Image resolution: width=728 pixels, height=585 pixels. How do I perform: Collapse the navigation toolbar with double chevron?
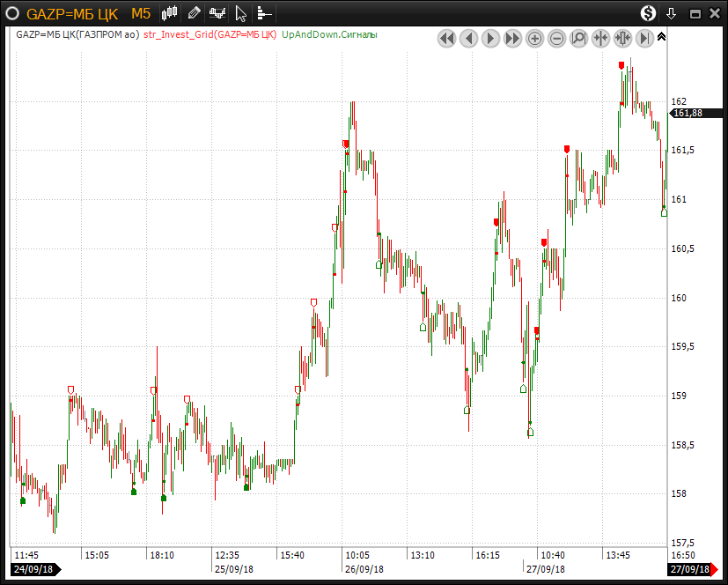[x=662, y=37]
